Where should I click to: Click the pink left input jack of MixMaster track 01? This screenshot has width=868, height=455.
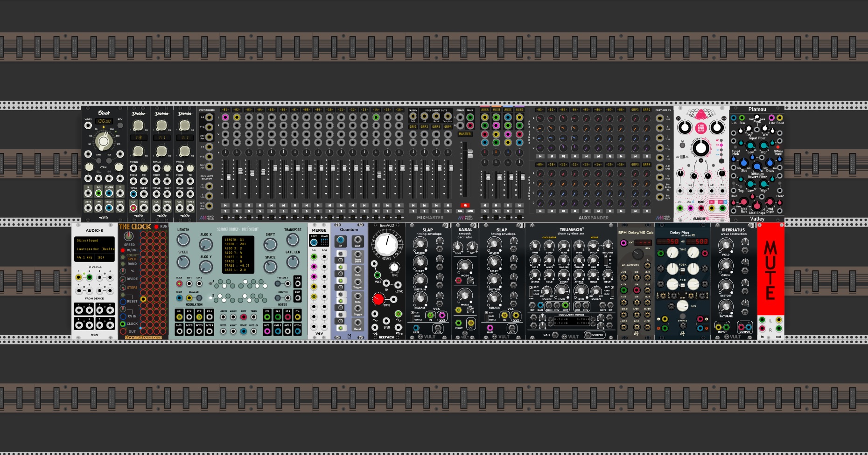coord(225,117)
